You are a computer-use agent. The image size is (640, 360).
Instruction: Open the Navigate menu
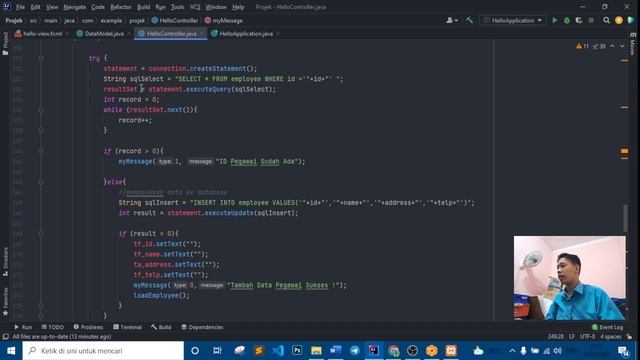[75, 7]
